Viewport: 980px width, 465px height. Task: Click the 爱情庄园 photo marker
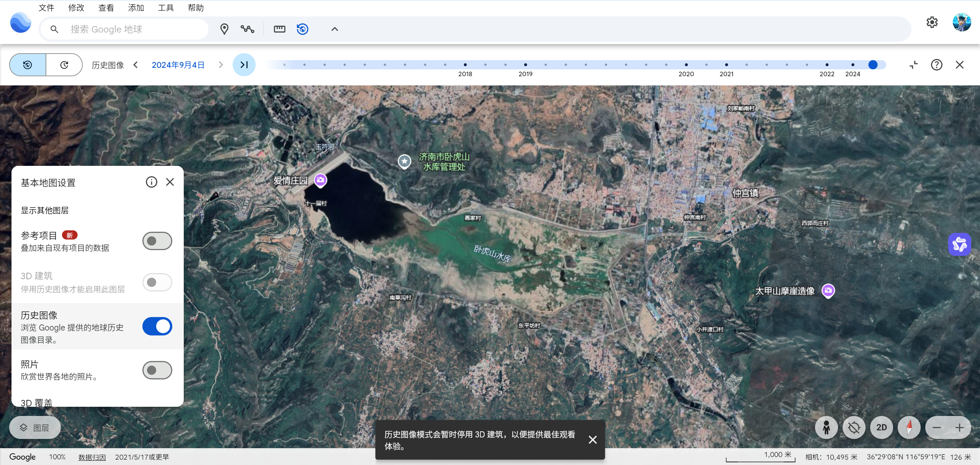320,180
